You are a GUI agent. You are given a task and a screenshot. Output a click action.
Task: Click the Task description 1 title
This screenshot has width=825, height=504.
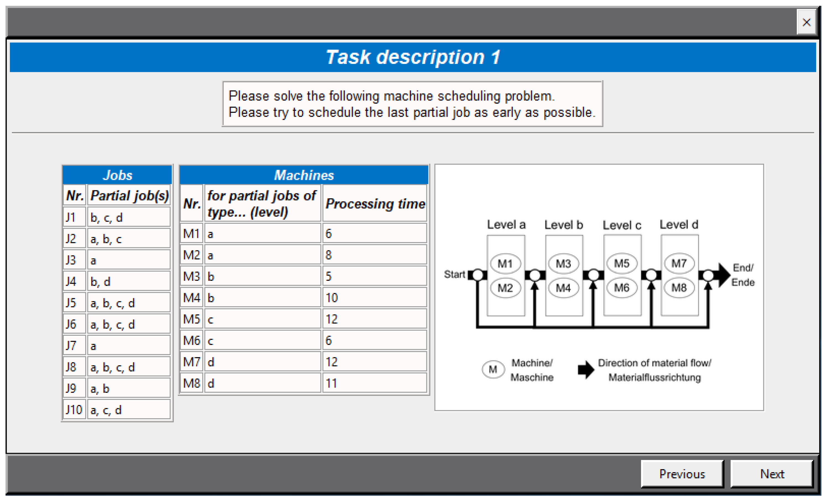point(413,57)
